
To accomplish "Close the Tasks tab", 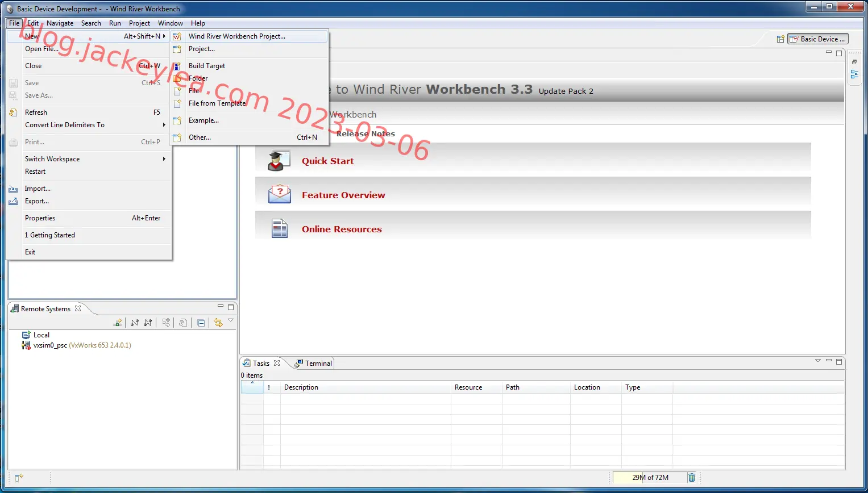I will pos(277,363).
